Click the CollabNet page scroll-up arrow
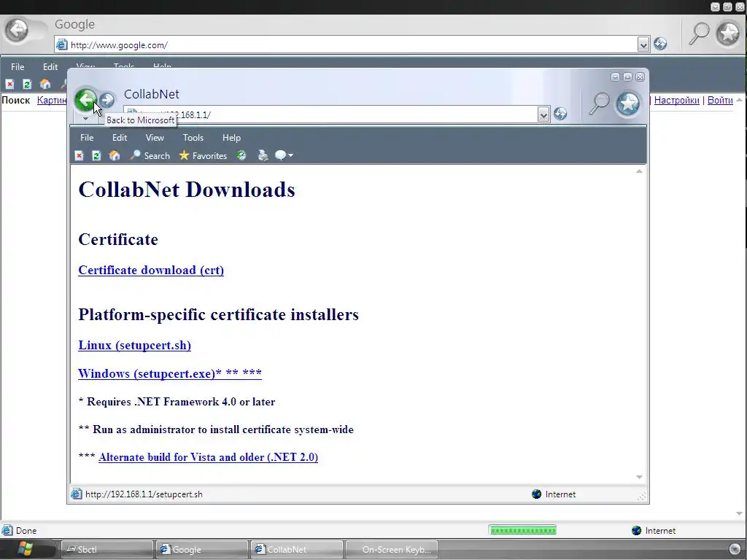The image size is (747, 560). tap(639, 171)
